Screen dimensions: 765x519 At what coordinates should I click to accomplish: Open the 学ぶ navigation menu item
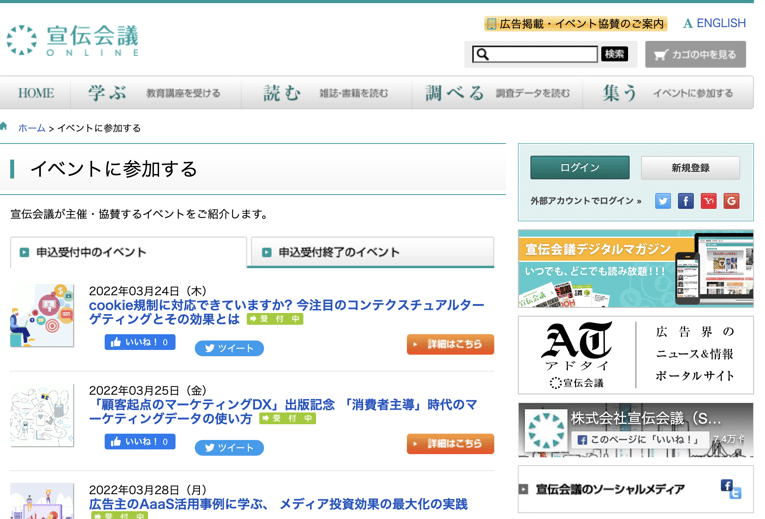click(156, 93)
